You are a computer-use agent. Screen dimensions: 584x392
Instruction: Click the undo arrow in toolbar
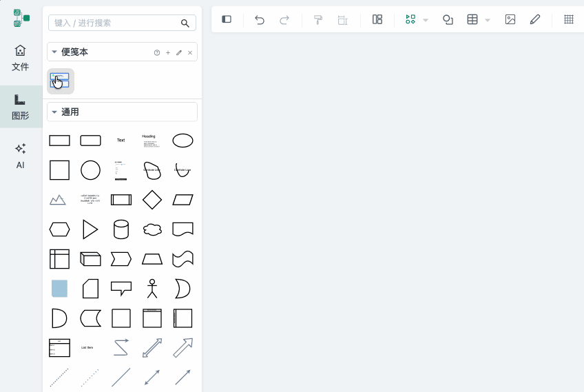(260, 19)
